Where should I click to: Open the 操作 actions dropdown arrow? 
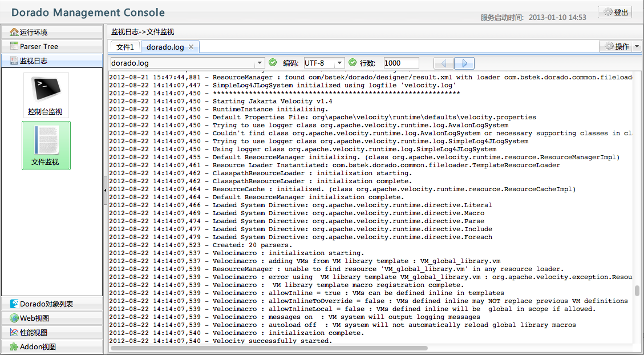click(x=637, y=47)
